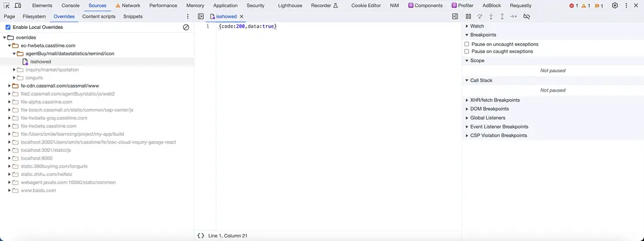Enable Pause on uncaught exceptions
The image size is (644, 241).
click(x=466, y=44)
